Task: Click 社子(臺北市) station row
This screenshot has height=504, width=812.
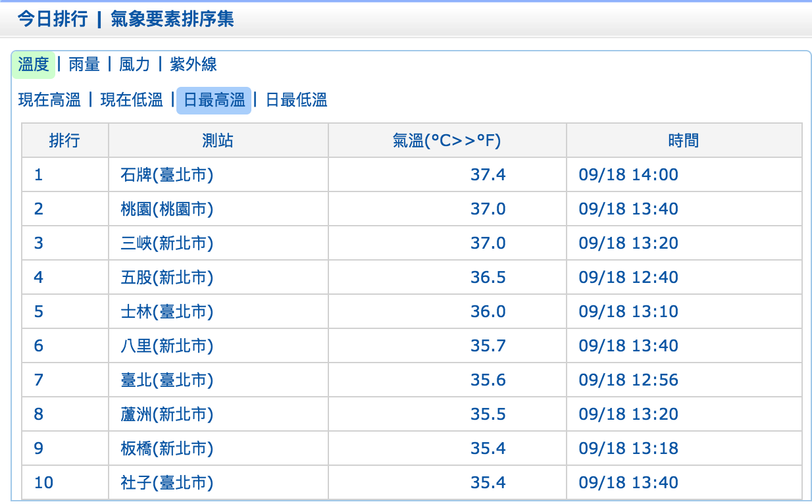Action: (167, 483)
